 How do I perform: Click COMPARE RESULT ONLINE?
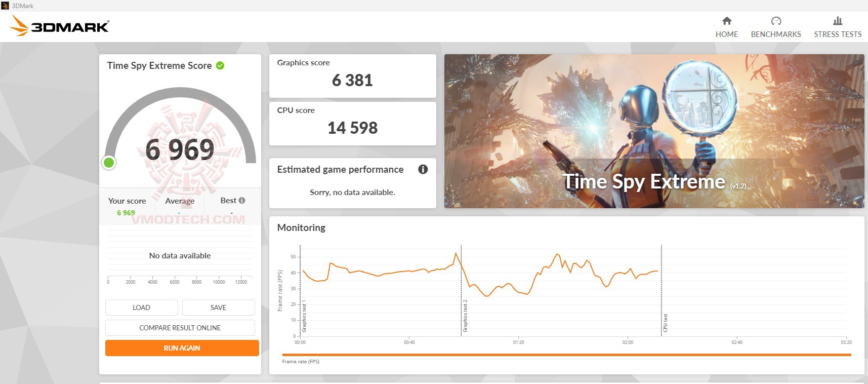pos(180,328)
